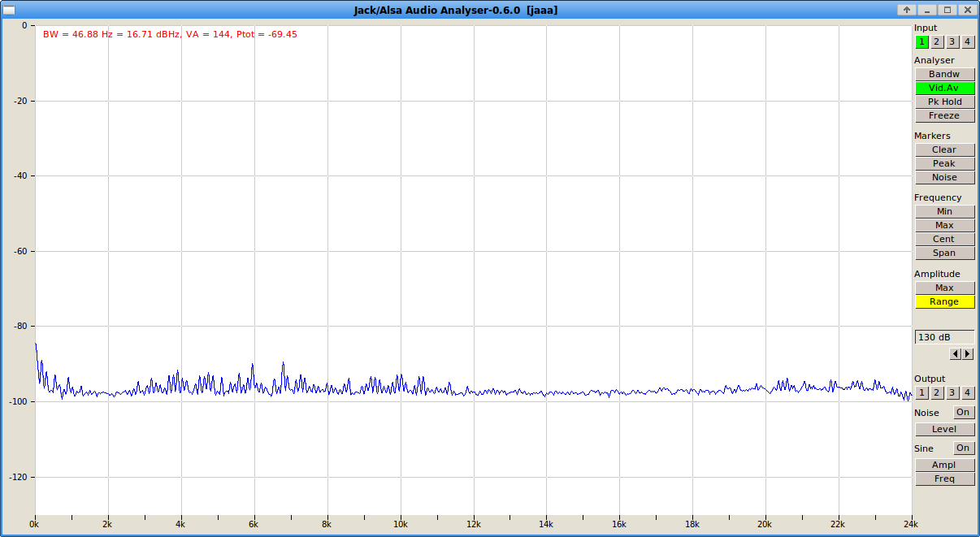Screen dimensions: 980x537
Task: Turn Noise generator On
Action: tap(963, 413)
